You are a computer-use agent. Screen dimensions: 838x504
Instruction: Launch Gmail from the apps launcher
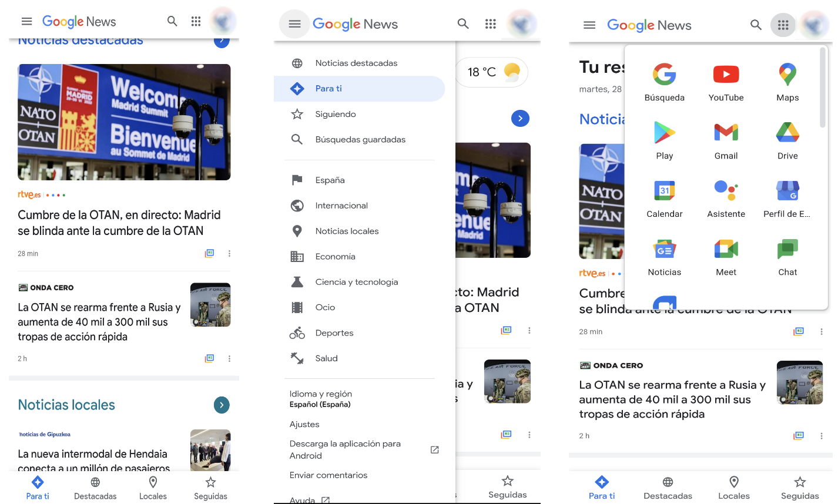pyautogui.click(x=726, y=140)
